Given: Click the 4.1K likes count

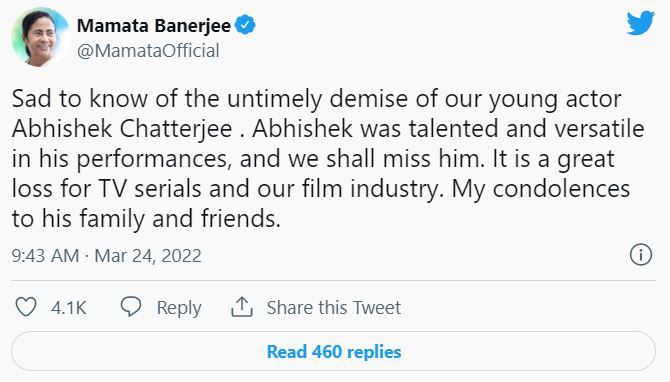Looking at the screenshot, I should (69, 308).
